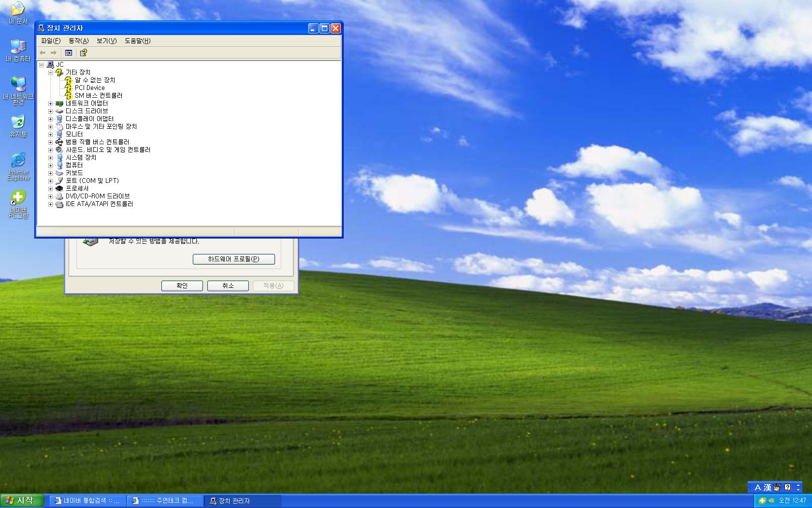The image size is (812, 508).
Task: Switch to 주연테크 컴 taskbar window
Action: pos(165,501)
